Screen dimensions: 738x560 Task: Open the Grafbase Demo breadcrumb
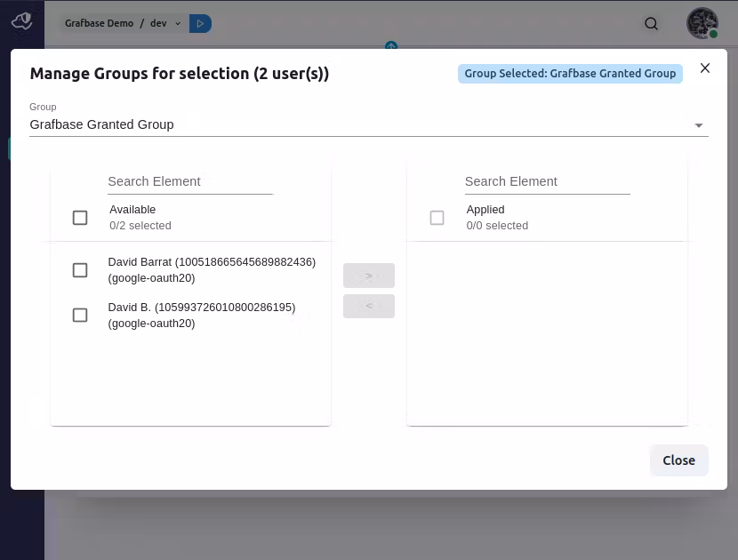(x=99, y=23)
